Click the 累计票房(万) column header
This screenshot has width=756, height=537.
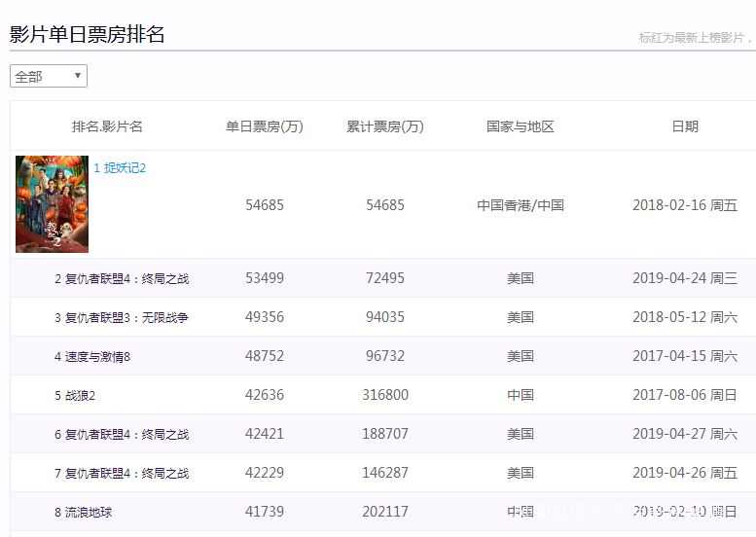click(385, 126)
